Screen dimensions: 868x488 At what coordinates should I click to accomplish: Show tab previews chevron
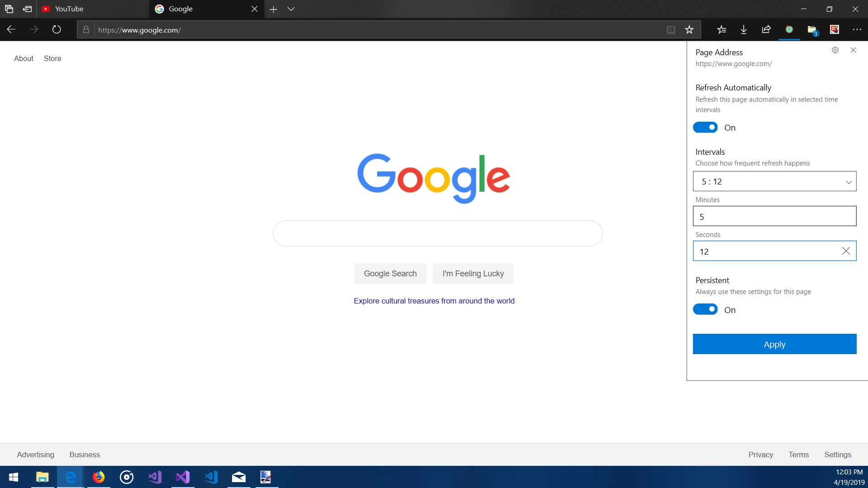click(291, 9)
